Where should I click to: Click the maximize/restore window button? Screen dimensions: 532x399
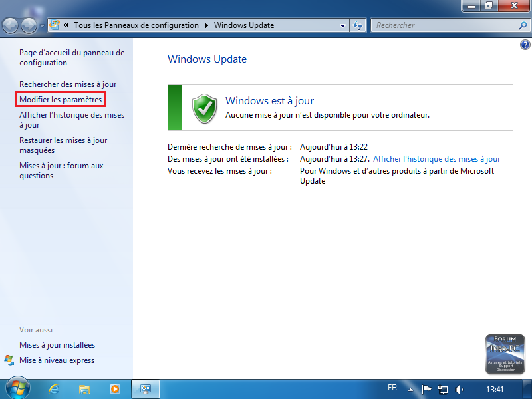coord(489,6)
